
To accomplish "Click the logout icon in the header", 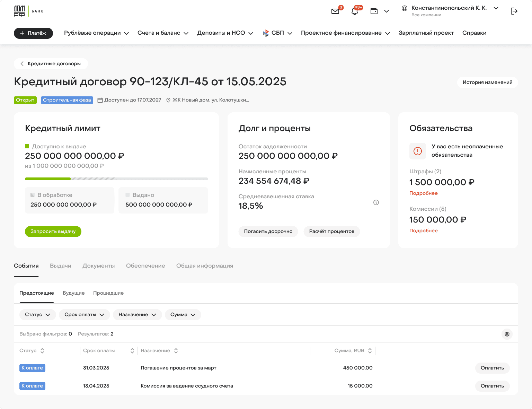I will [514, 11].
